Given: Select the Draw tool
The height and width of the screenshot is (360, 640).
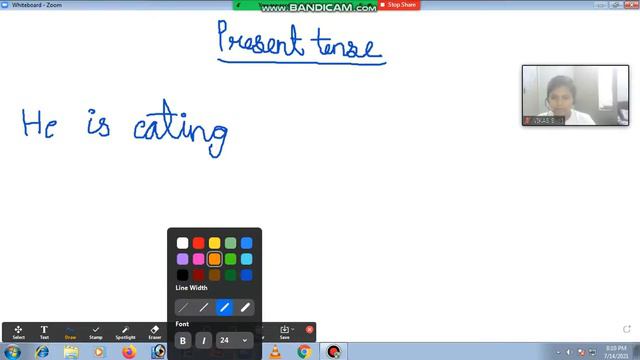Looking at the screenshot, I should pyautogui.click(x=70, y=332).
